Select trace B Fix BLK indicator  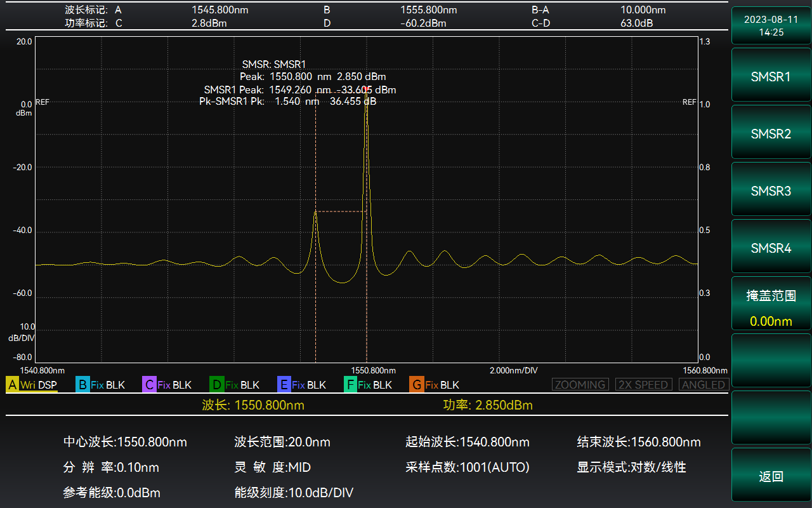[x=100, y=385]
